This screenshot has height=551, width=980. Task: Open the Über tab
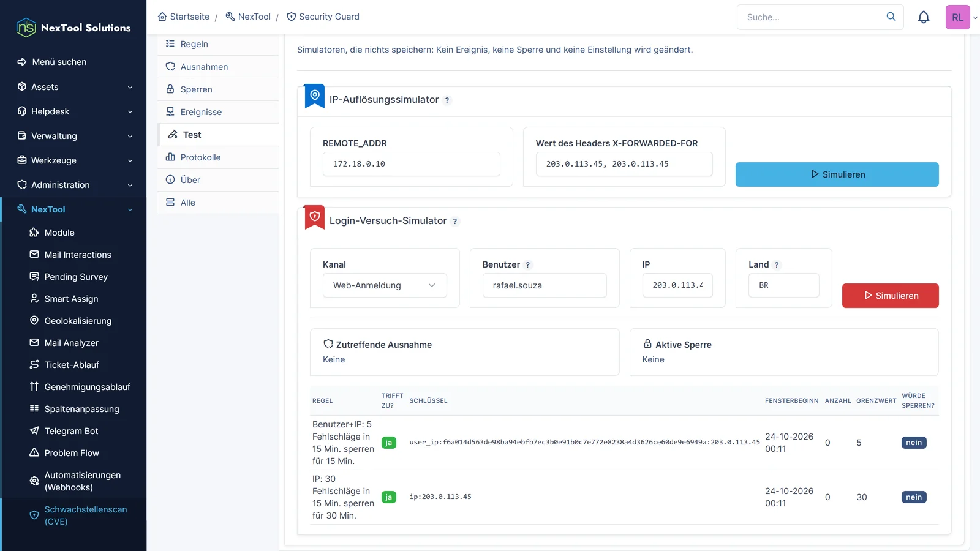pyautogui.click(x=218, y=180)
